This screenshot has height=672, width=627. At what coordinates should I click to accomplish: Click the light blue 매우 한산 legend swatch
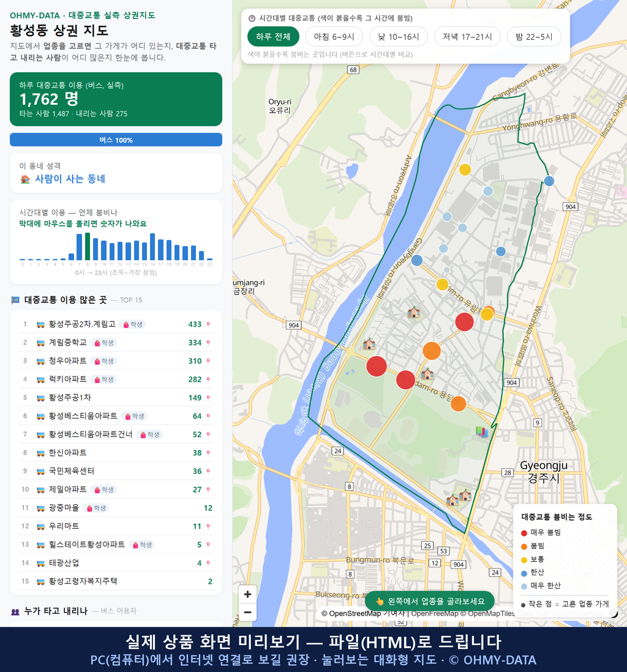(x=524, y=586)
